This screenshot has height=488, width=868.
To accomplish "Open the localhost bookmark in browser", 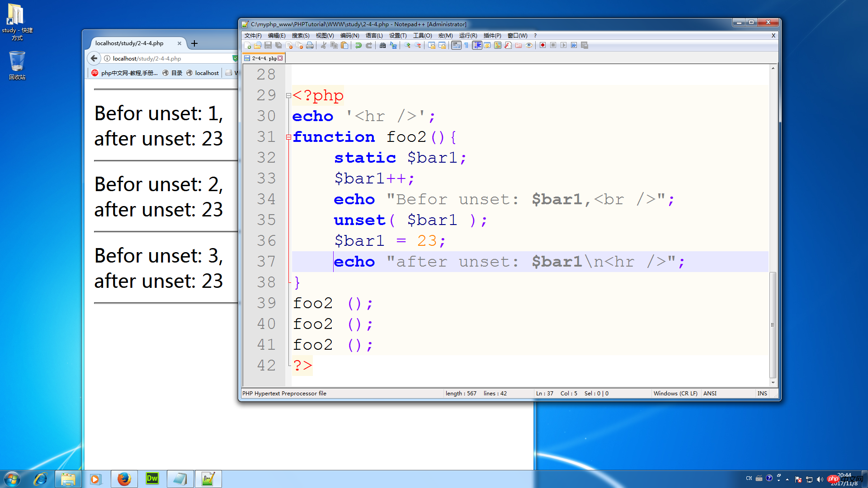I will coord(203,73).
